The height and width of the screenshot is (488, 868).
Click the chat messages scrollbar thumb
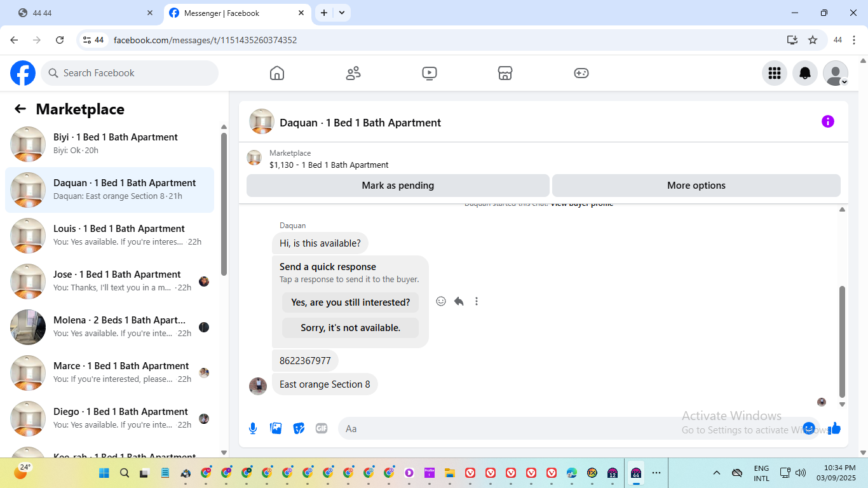tap(843, 342)
